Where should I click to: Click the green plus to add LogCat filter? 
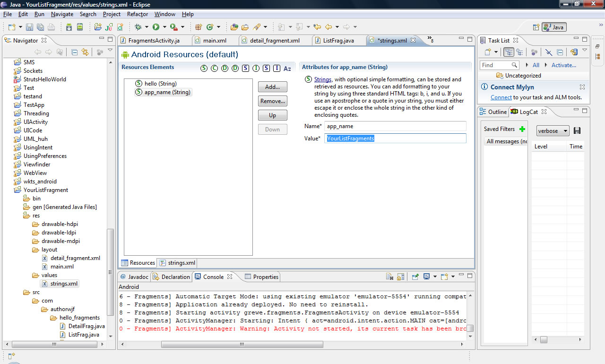[x=522, y=129]
